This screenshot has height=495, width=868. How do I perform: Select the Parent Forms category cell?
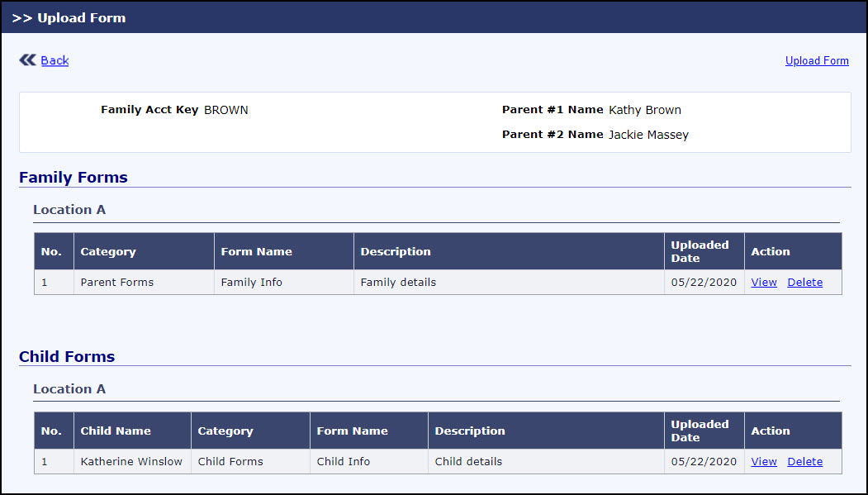point(117,283)
